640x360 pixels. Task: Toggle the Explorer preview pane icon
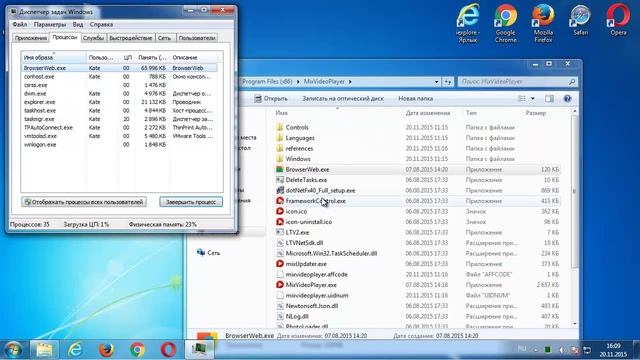point(549,99)
